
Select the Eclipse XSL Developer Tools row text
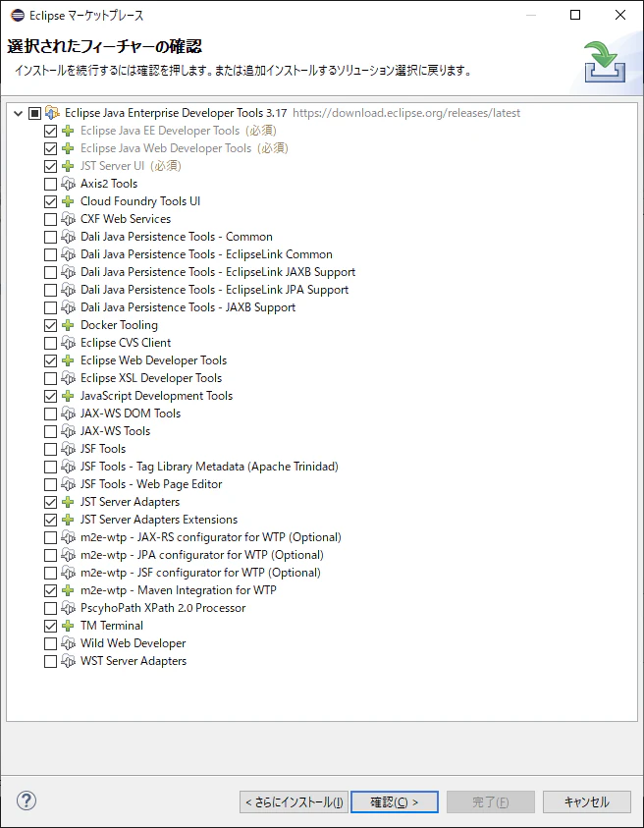(151, 378)
